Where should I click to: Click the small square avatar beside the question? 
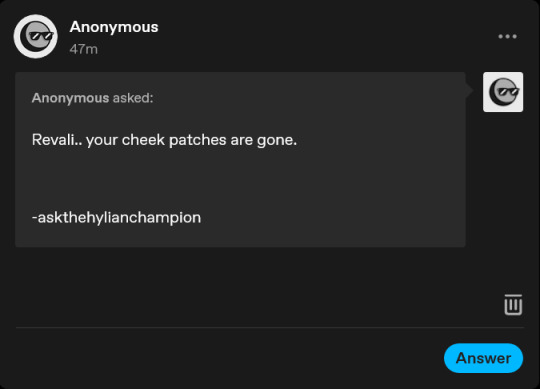tap(503, 92)
